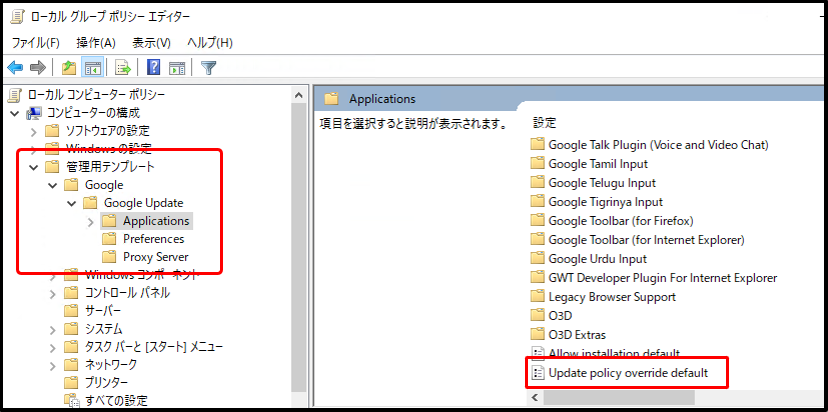Open the 表示(V) menu
The image size is (828, 412).
[x=152, y=42]
